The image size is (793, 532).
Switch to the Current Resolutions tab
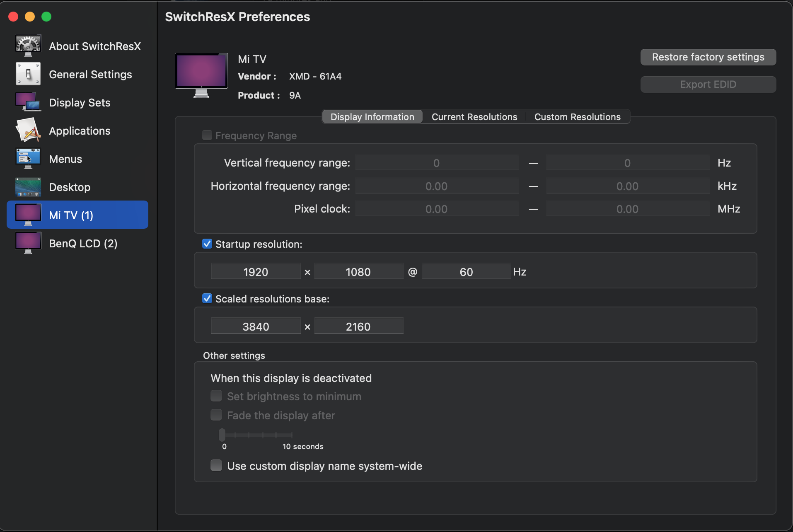(474, 117)
